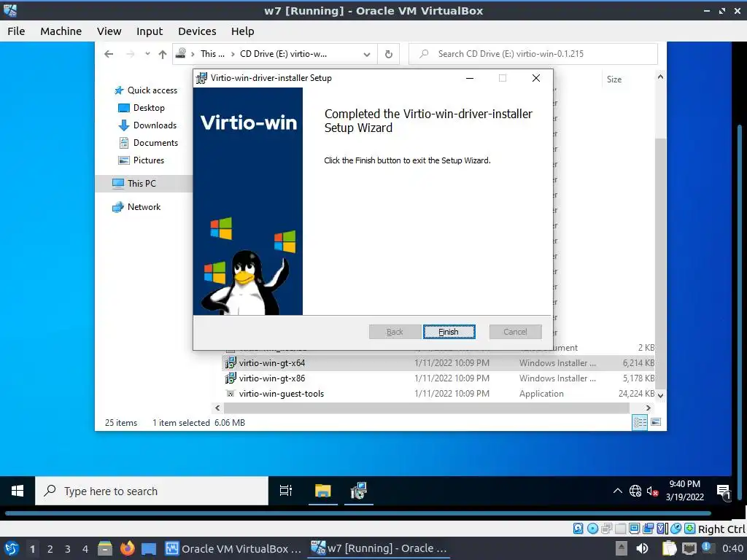Open the host file manager panel icon

pyautogui.click(x=105, y=548)
